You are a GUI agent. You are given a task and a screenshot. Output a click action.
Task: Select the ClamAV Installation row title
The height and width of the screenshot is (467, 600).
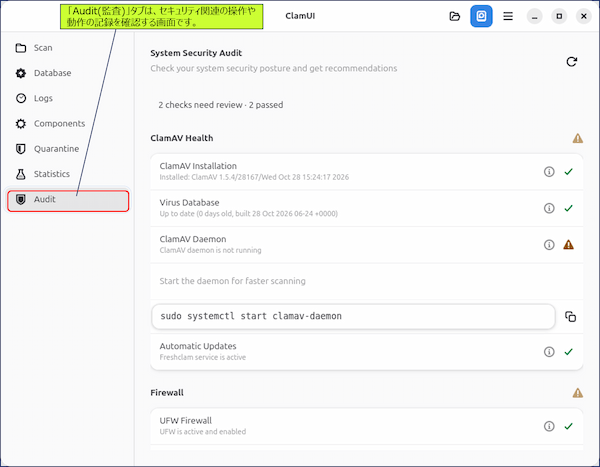tap(198, 166)
